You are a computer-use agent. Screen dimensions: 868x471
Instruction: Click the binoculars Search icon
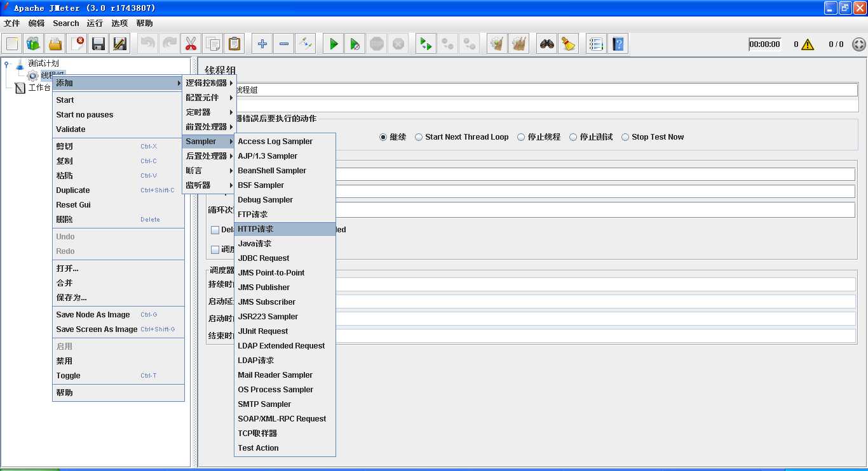point(546,44)
